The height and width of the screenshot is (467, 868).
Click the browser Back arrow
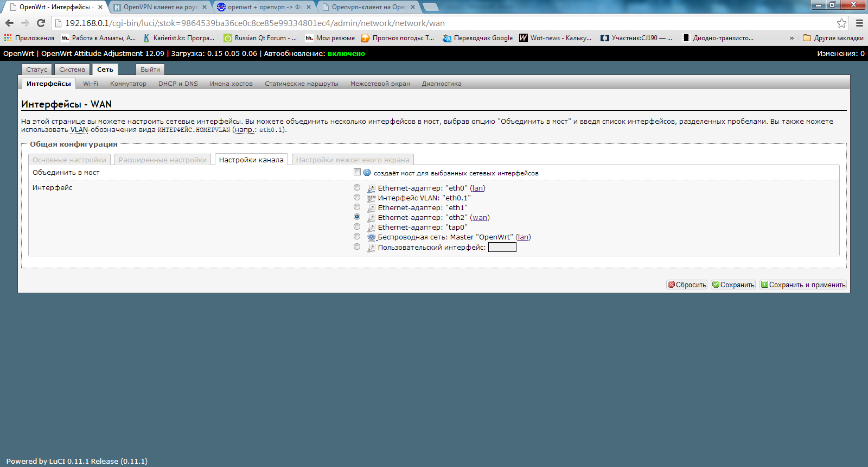pyautogui.click(x=9, y=23)
